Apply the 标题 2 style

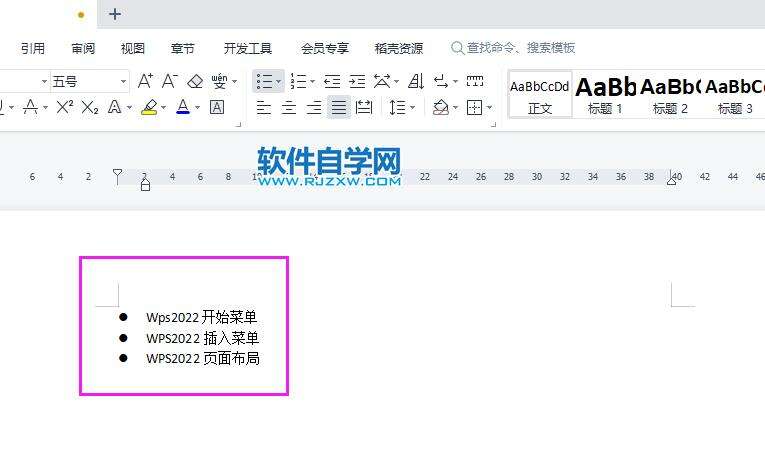click(x=670, y=96)
